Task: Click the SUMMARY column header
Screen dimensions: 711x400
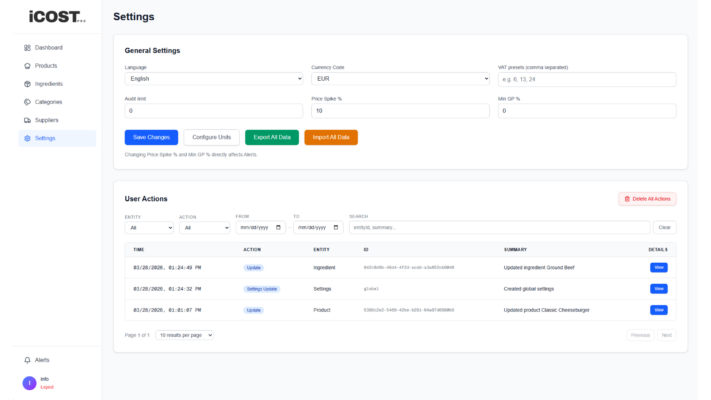Action: [516, 250]
